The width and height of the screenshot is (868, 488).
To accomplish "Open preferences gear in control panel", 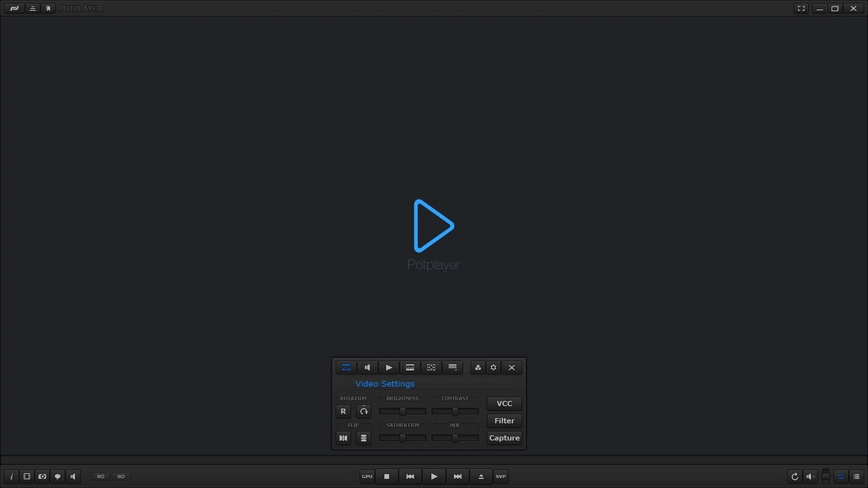I will [493, 367].
